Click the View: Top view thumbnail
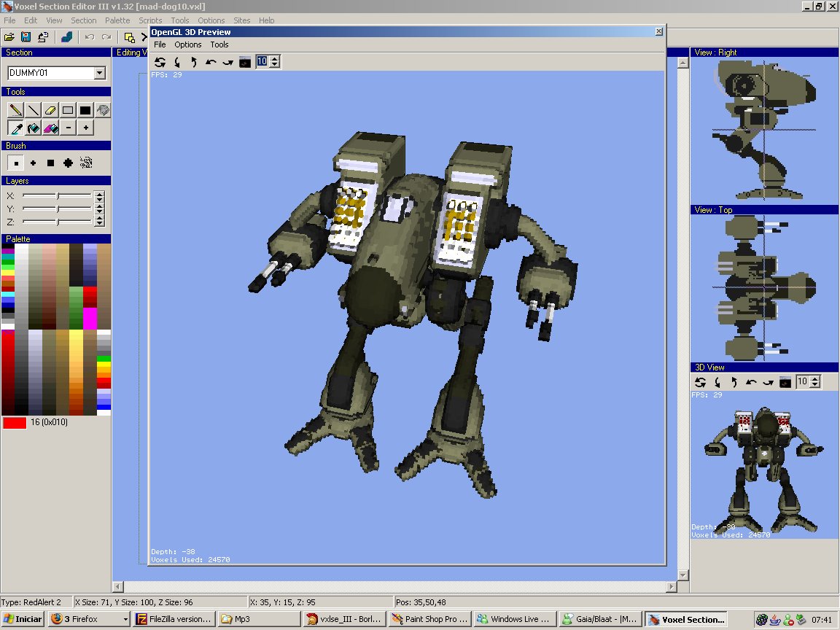The height and width of the screenshot is (630, 840). click(x=764, y=288)
